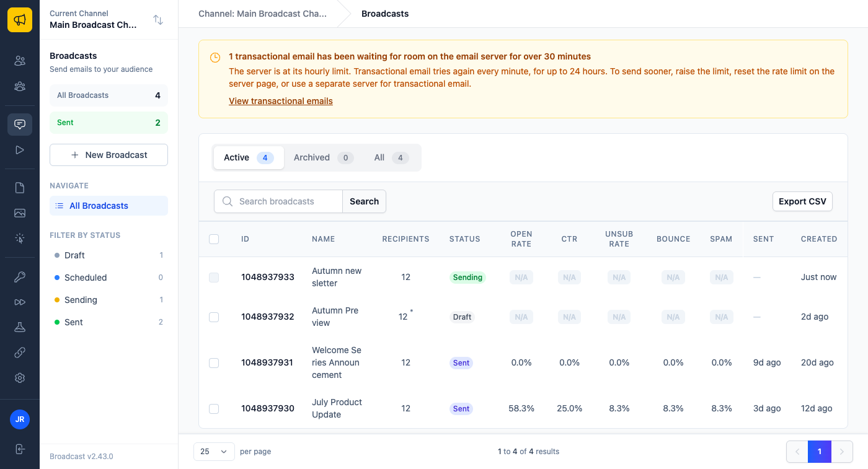Viewport: 868px width, 469px height.
Task: Open the fast-forward double-arrow icon in sidebar
Action: [x=20, y=302]
